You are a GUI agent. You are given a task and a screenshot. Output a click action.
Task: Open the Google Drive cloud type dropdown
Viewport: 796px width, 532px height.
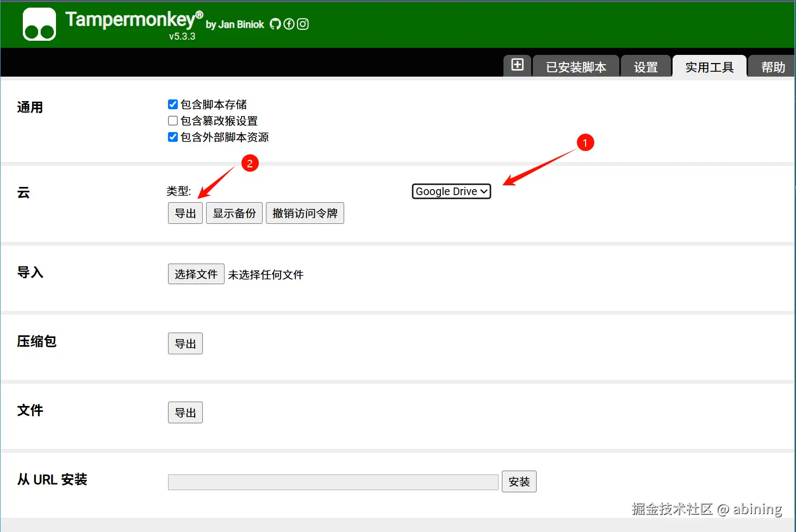tap(451, 191)
